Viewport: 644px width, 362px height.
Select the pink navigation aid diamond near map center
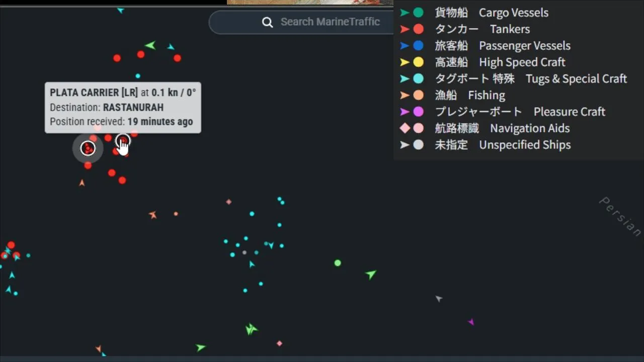[x=229, y=202]
